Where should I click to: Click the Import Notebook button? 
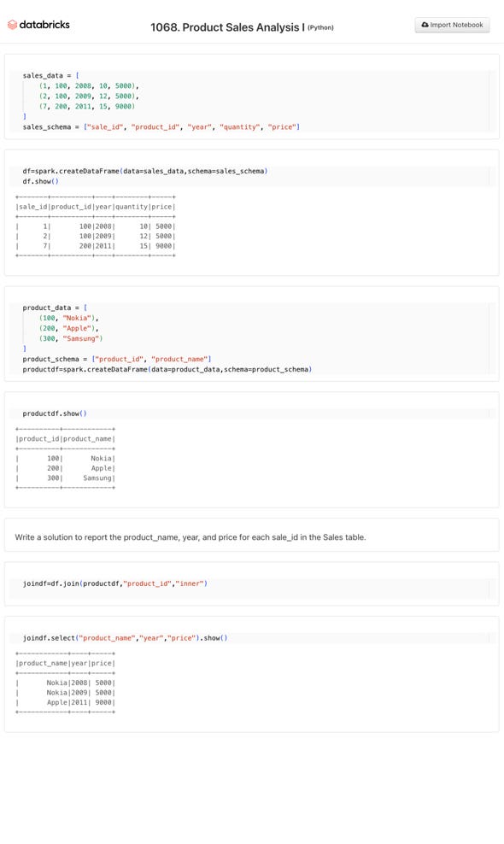coord(452,25)
